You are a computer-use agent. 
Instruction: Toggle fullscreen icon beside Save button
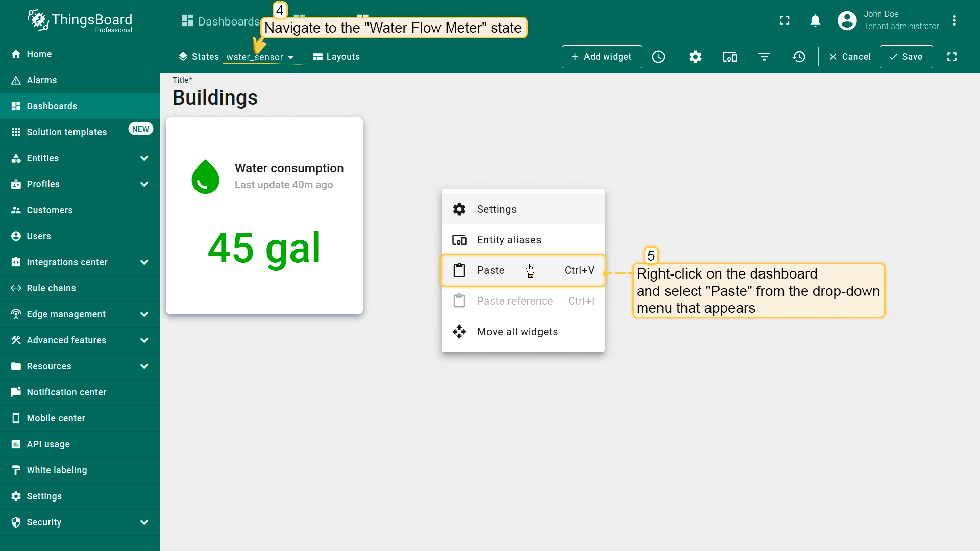point(952,57)
